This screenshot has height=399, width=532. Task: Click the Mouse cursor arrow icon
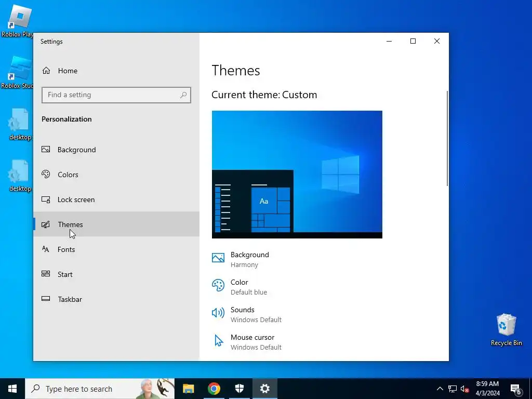pos(219,340)
